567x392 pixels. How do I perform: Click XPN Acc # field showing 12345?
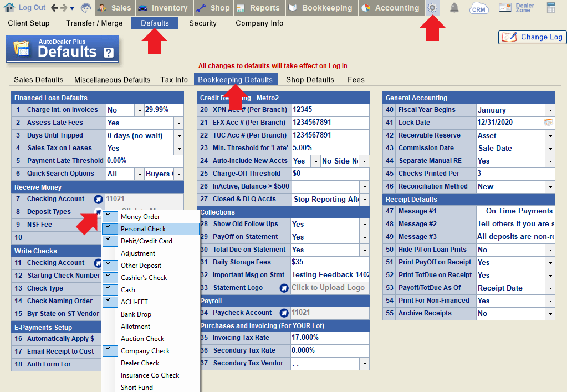click(x=330, y=110)
